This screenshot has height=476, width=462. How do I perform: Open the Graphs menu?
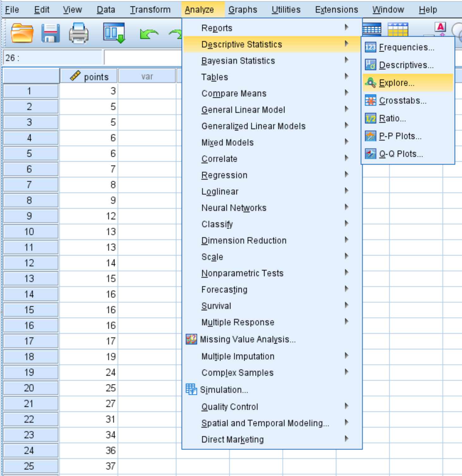click(x=242, y=9)
